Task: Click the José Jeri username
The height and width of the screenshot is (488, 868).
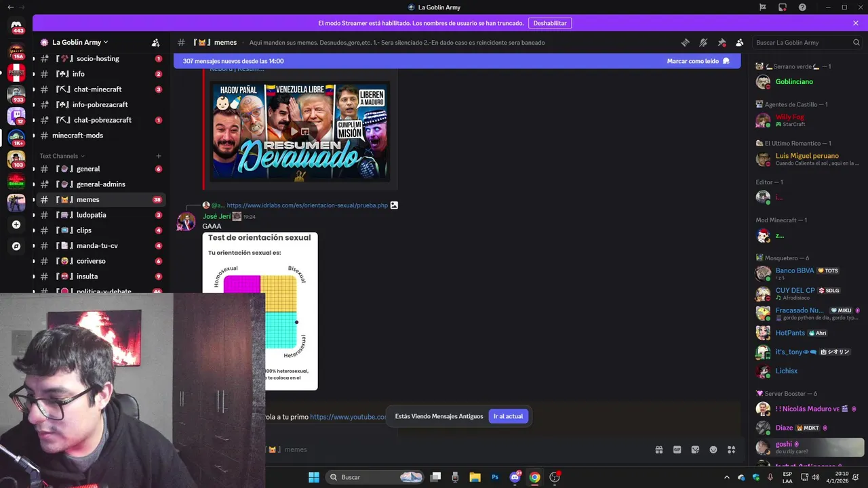Action: [216, 216]
